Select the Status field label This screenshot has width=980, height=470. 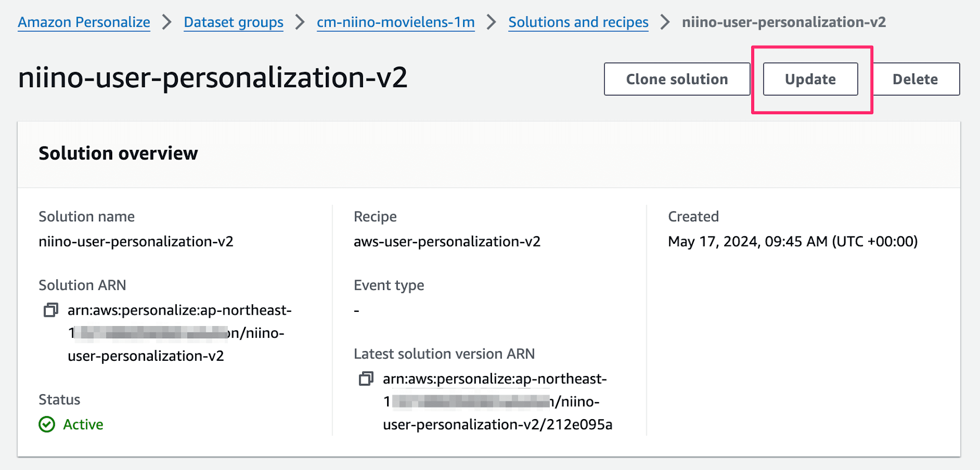click(59, 399)
